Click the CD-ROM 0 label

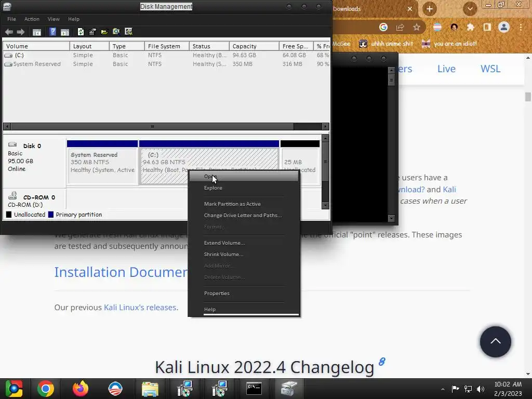click(39, 197)
